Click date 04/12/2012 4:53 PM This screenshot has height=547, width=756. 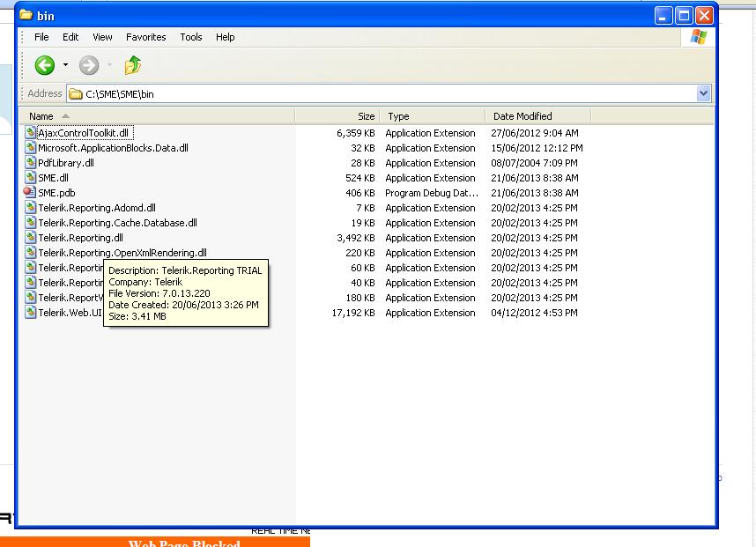click(x=534, y=313)
